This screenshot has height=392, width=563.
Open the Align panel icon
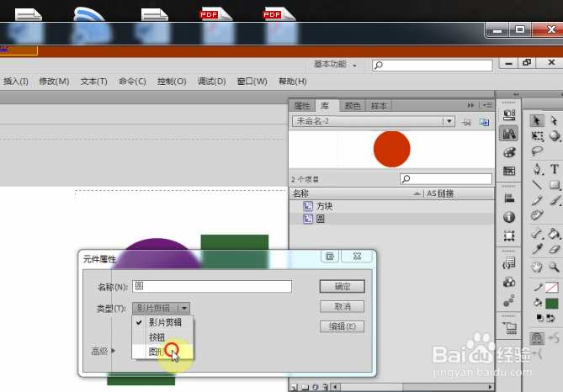[509, 199]
